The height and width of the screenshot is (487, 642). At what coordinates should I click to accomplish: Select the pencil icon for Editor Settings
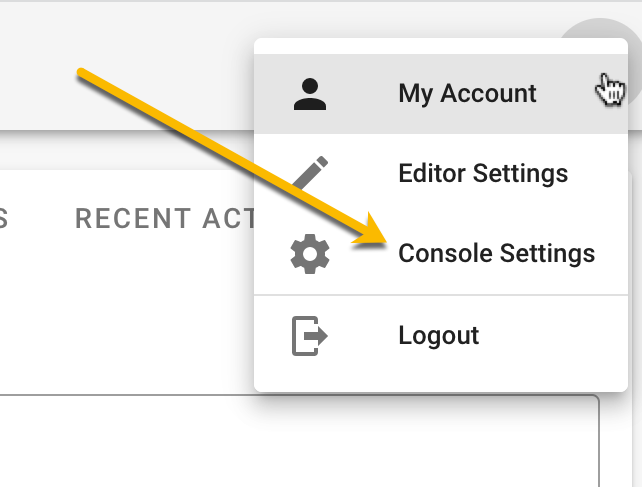[310, 172]
